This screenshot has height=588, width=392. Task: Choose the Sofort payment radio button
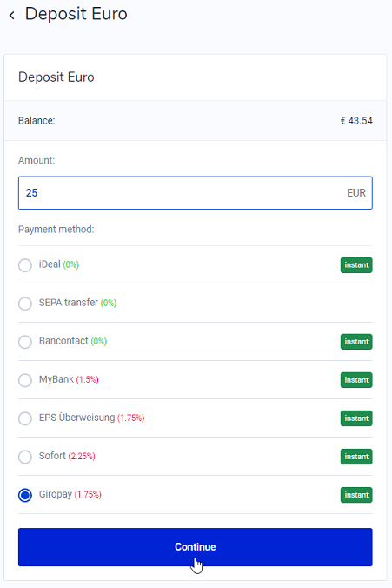[x=25, y=457]
